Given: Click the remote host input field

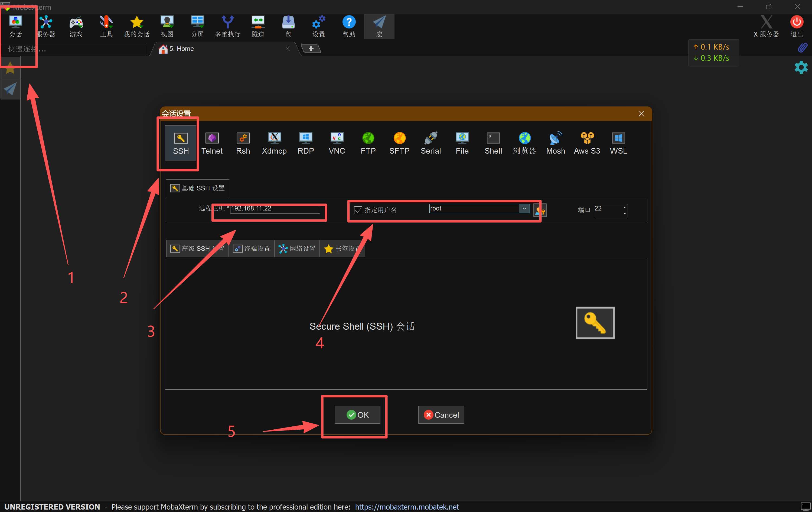Looking at the screenshot, I should 275,208.
